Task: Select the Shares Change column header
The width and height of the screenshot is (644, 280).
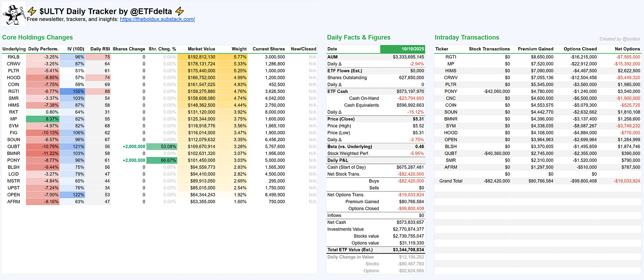Action: 129,49
